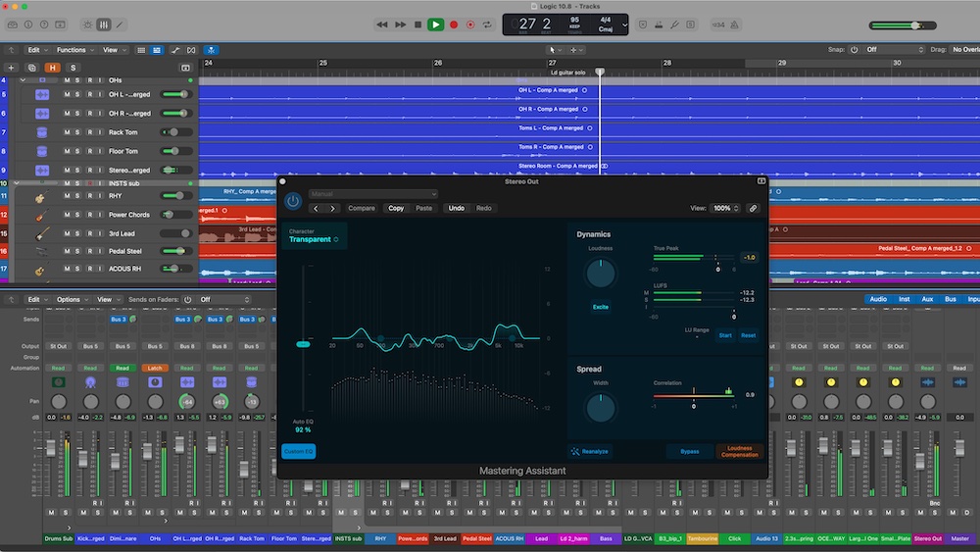
Task: Click the red Record button
Action: click(454, 25)
